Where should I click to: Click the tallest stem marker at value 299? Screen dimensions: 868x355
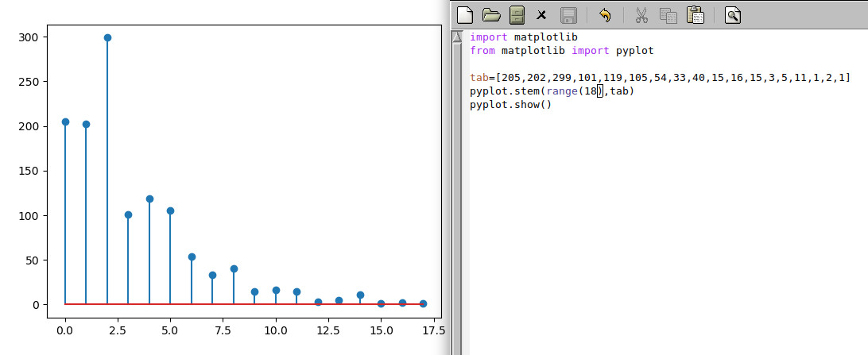[x=107, y=37]
